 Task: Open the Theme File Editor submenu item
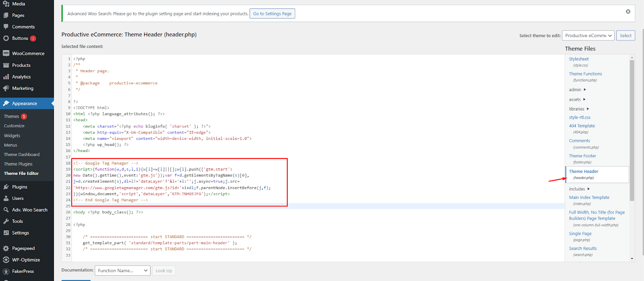pyautogui.click(x=21, y=173)
